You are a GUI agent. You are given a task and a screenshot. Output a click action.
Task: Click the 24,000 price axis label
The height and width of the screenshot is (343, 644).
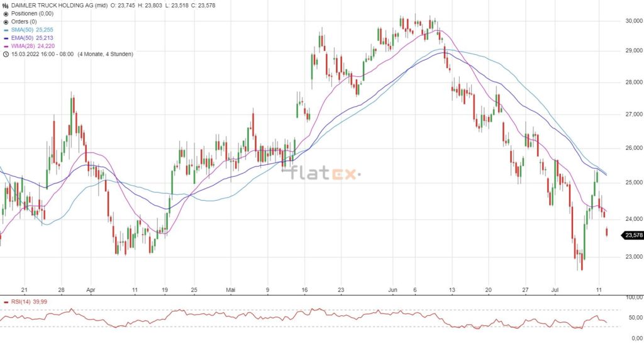pos(634,219)
